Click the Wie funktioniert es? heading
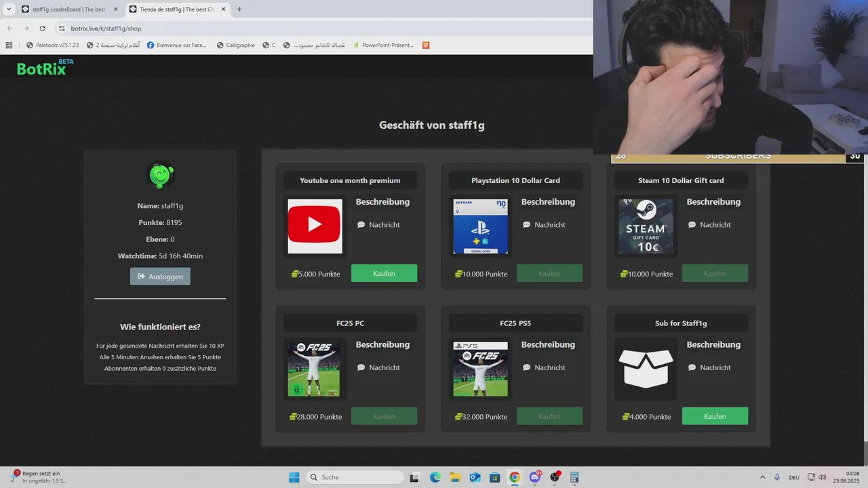868x488 pixels. [160, 327]
